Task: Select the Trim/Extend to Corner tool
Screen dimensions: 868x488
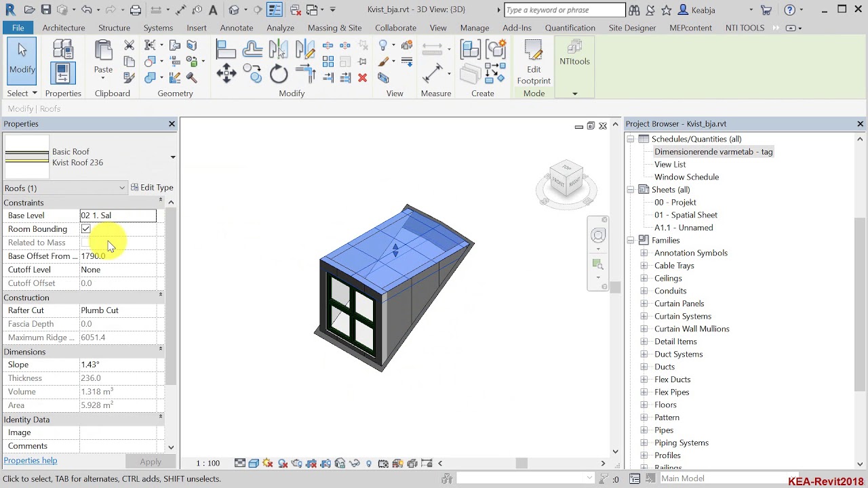Action: (305, 73)
